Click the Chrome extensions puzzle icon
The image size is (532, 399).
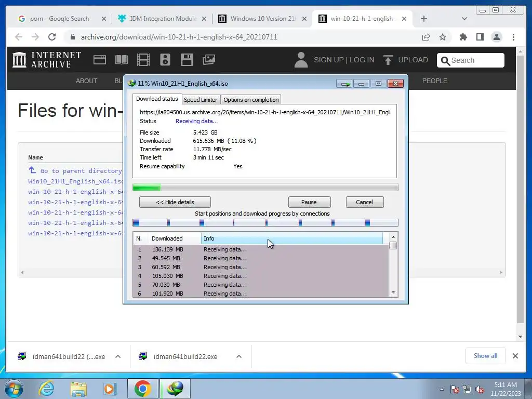click(463, 37)
